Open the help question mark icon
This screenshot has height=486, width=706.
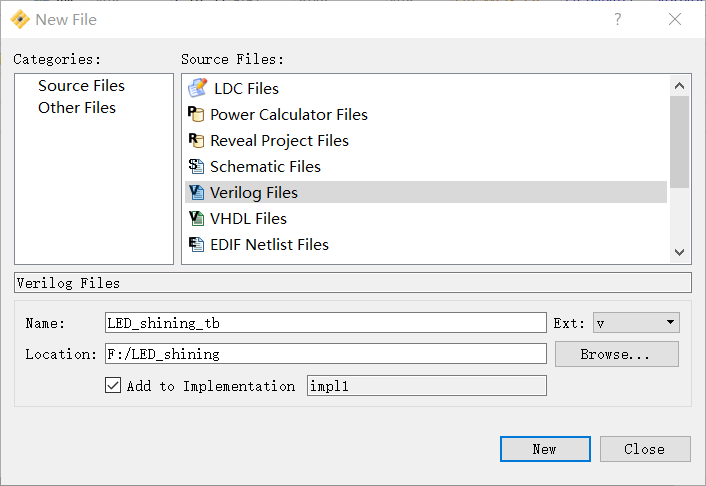[618, 19]
